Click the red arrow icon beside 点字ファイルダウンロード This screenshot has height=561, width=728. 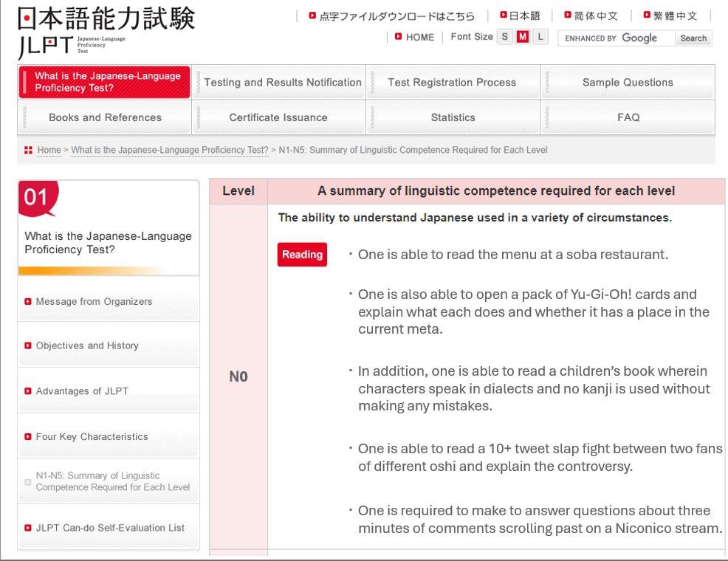pos(312,16)
